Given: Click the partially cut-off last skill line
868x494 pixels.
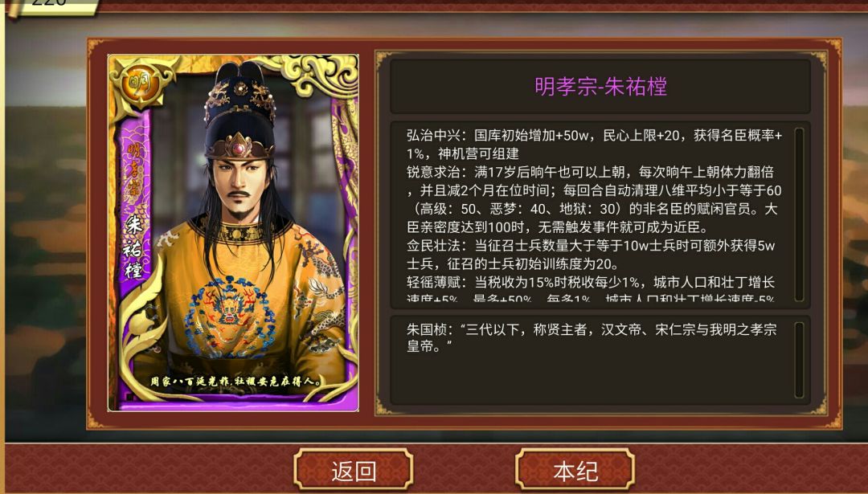Looking at the screenshot, I should click(x=592, y=298).
